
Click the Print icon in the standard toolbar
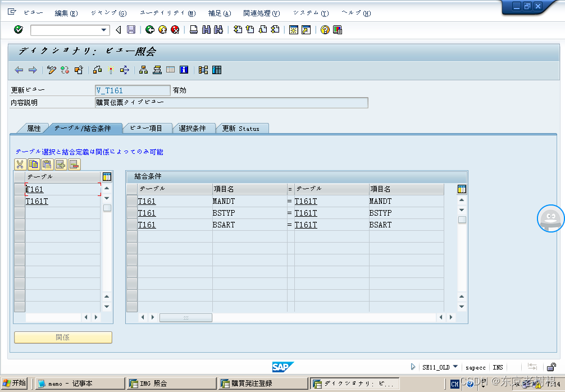pos(194,29)
